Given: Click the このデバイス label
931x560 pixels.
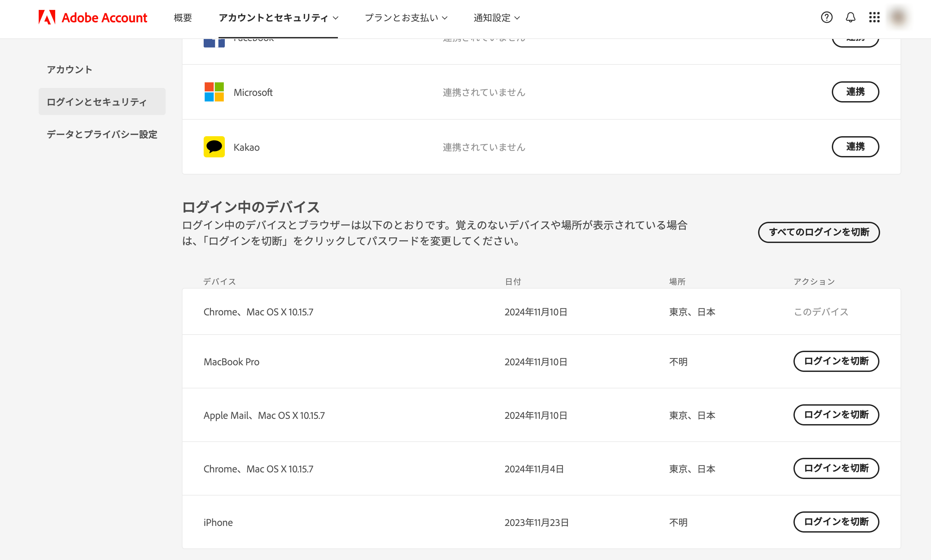Looking at the screenshot, I should 821,312.
